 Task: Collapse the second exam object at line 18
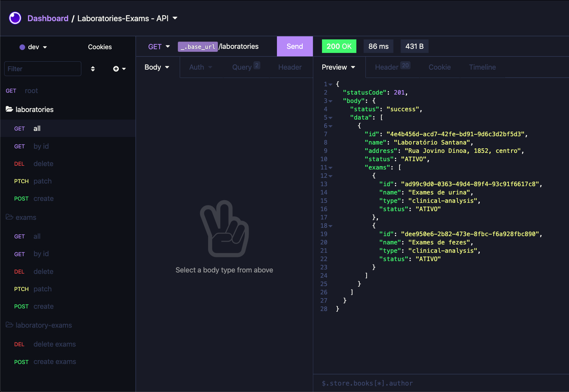point(331,226)
